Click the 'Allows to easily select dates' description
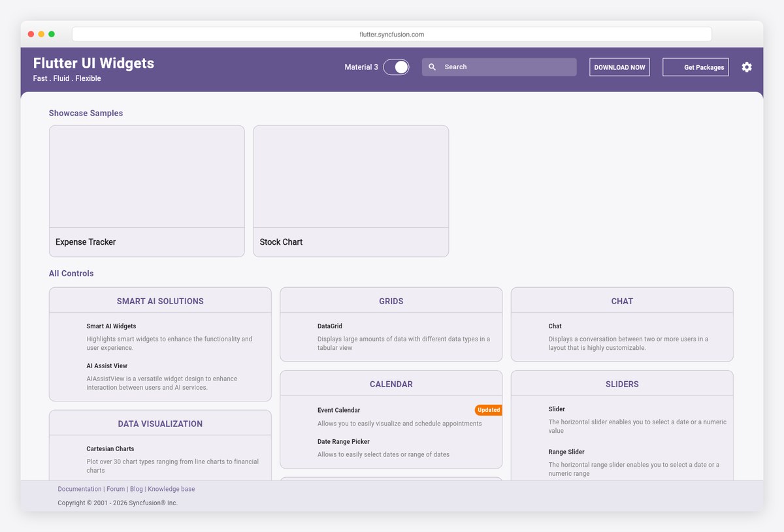Screen dimensions: 784x532 pyautogui.click(x=384, y=454)
